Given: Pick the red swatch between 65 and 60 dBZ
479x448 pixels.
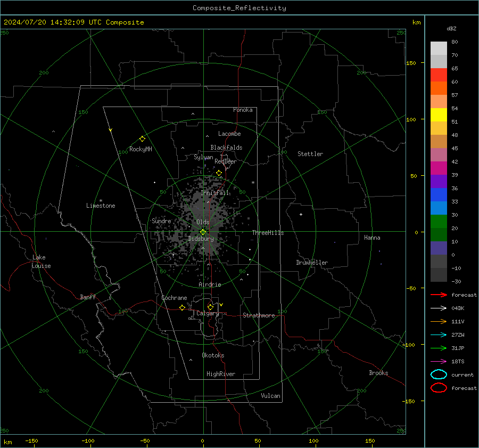Looking at the screenshot, I should 439,75.
